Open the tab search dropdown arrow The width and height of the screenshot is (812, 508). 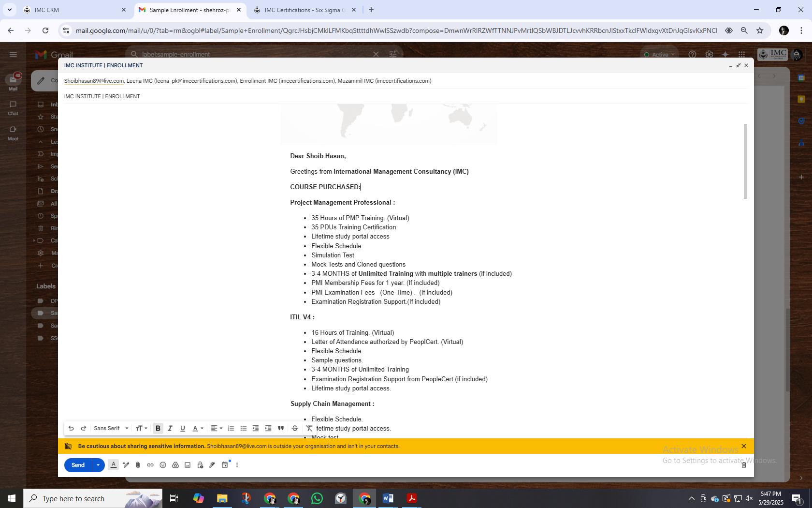click(9, 10)
